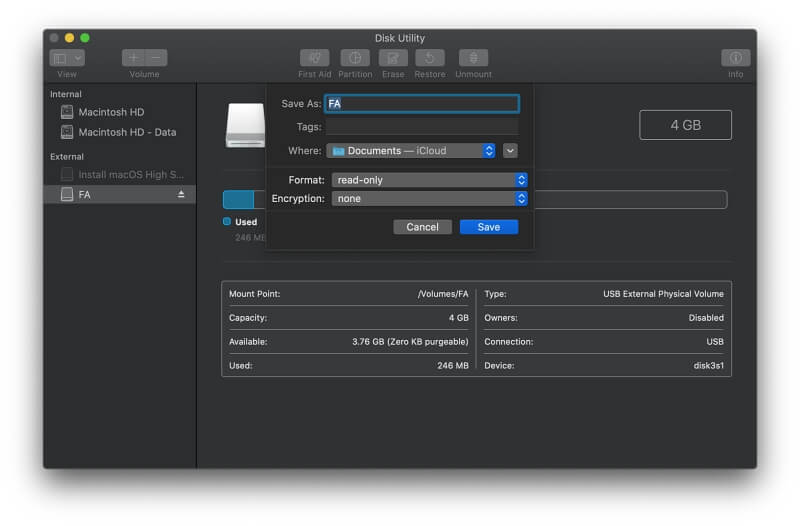Click the add Volume plus button
This screenshot has height=526, width=800.
(x=133, y=58)
